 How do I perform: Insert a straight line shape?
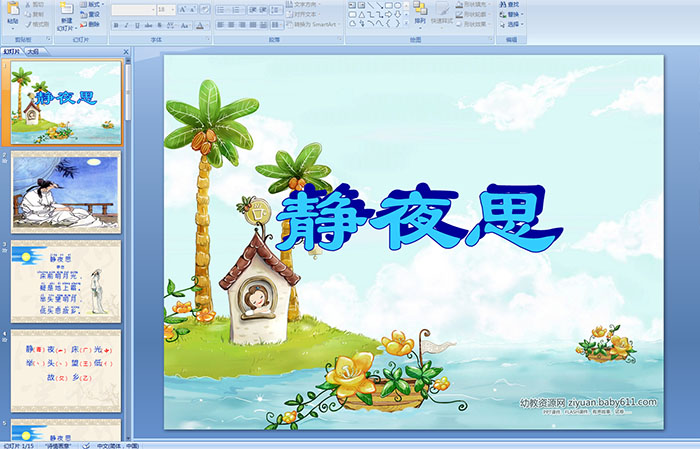pos(371,5)
